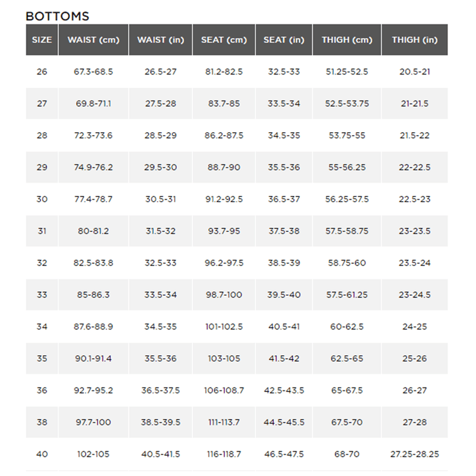Click the SIZE column header
The image size is (476, 476).
(x=42, y=40)
